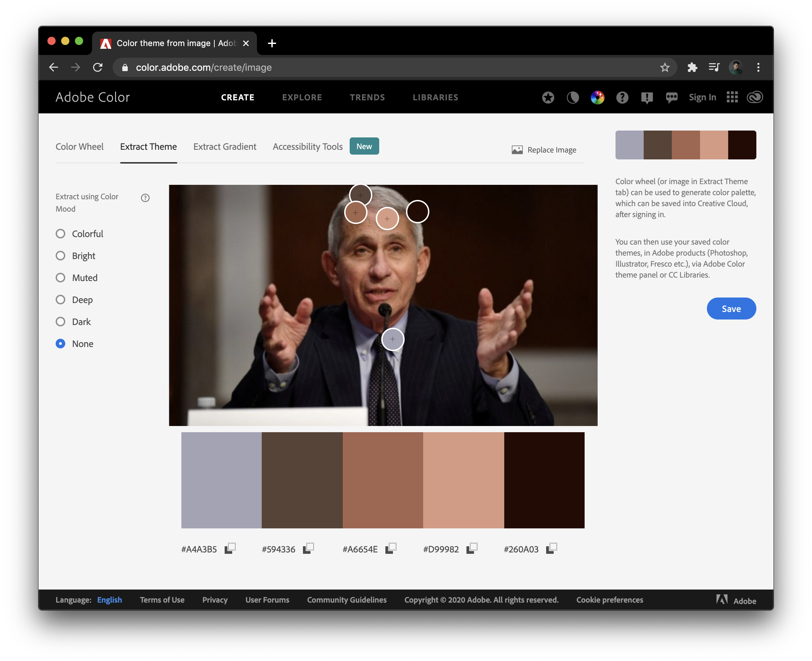Switch to the Extract Gradient tab
Viewport: 812px width, 661px height.
(x=225, y=147)
